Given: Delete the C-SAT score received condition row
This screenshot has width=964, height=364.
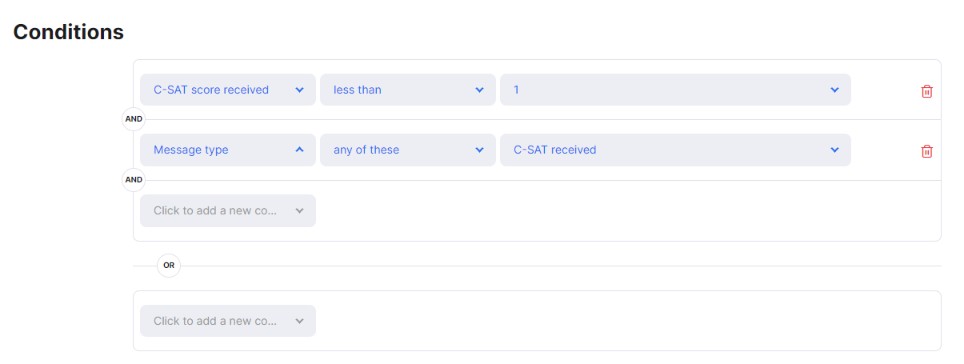Looking at the screenshot, I should coord(926,91).
